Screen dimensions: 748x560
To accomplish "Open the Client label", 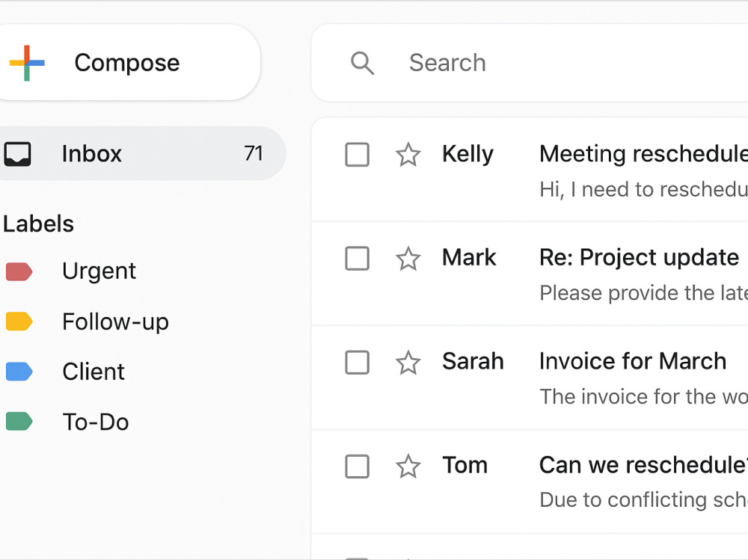I will (x=93, y=372).
